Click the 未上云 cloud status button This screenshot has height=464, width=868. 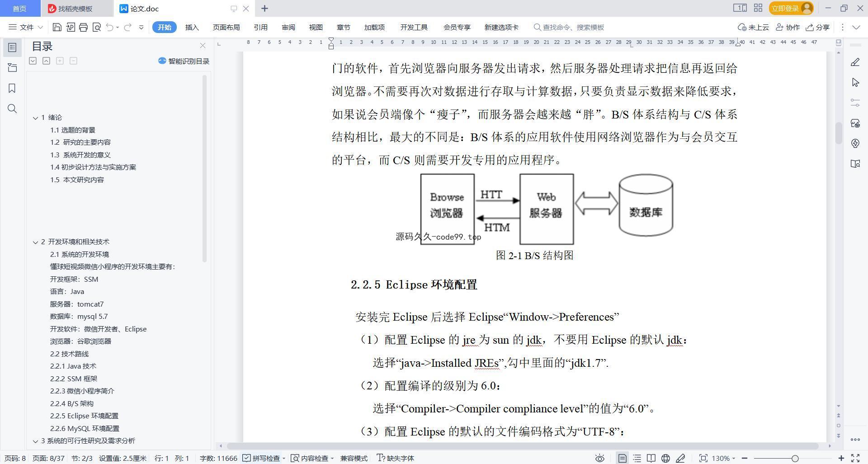(x=753, y=27)
